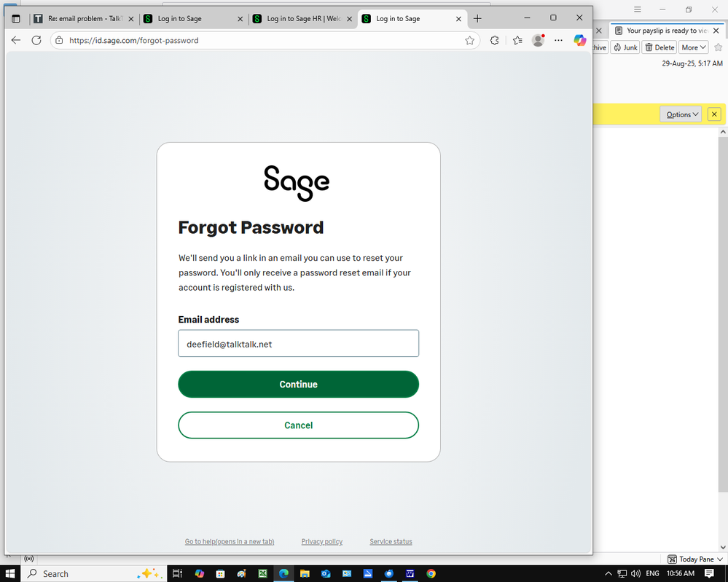Expand the More menu in the email toolbar

(x=692, y=47)
